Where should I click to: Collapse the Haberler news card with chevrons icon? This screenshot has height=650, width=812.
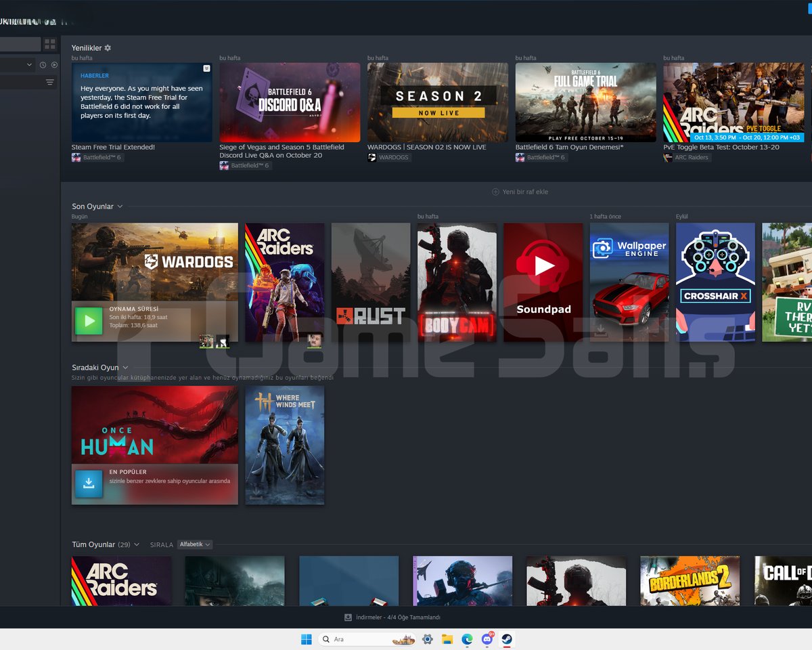pos(206,68)
